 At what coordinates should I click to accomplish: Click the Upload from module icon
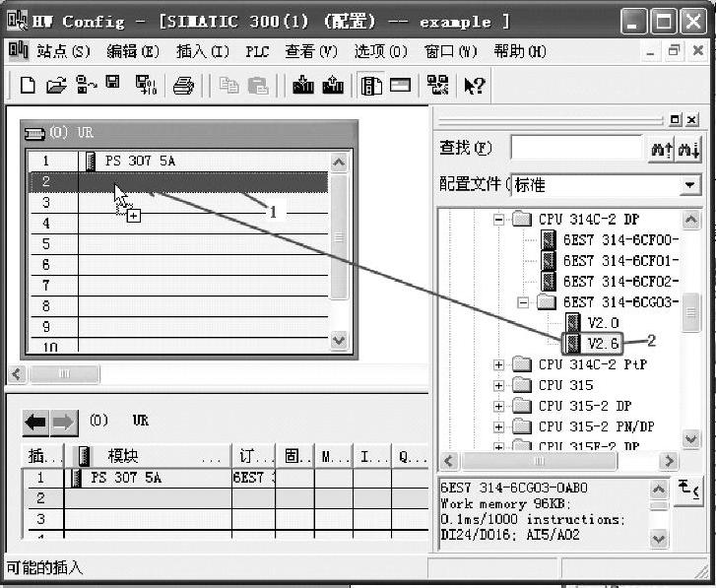tap(333, 85)
